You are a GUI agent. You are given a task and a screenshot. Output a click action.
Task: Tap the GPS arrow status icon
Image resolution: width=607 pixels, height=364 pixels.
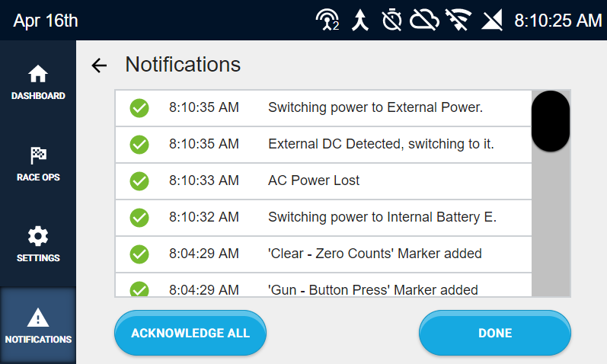tap(360, 20)
